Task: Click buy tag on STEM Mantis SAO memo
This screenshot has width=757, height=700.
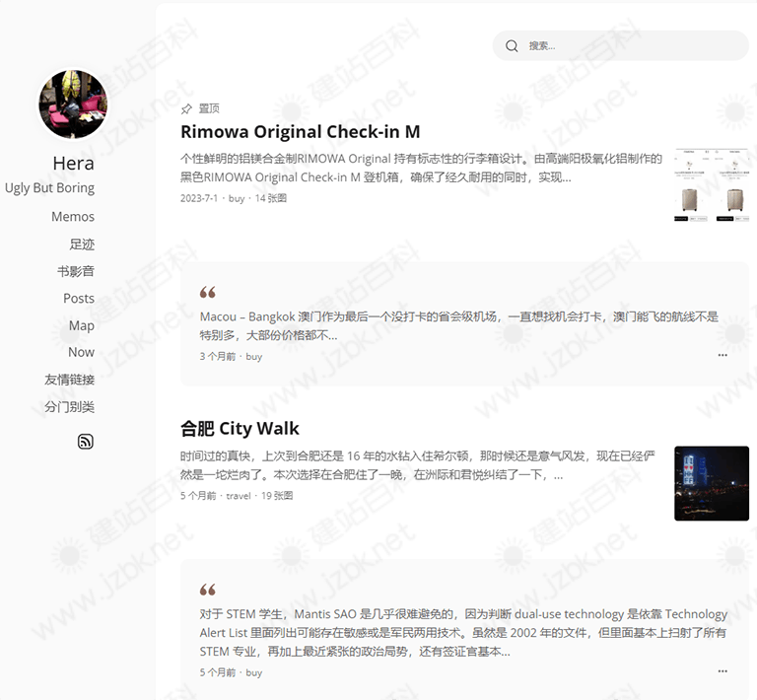Action: click(254, 673)
